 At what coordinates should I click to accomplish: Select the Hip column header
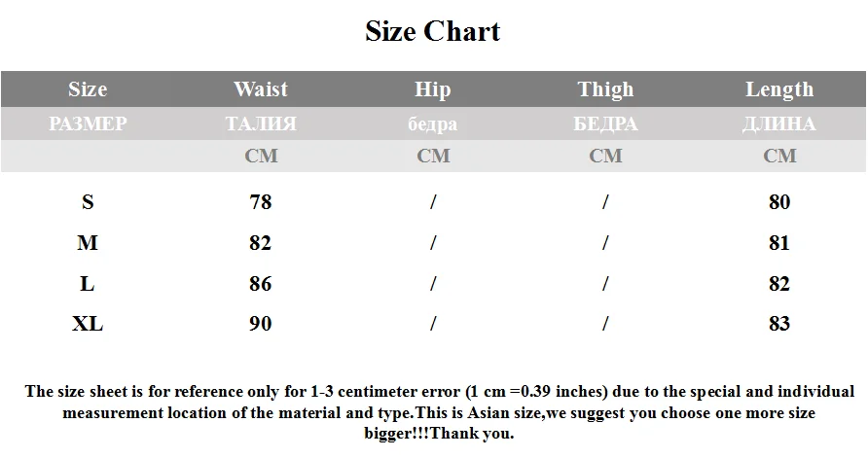click(x=433, y=89)
